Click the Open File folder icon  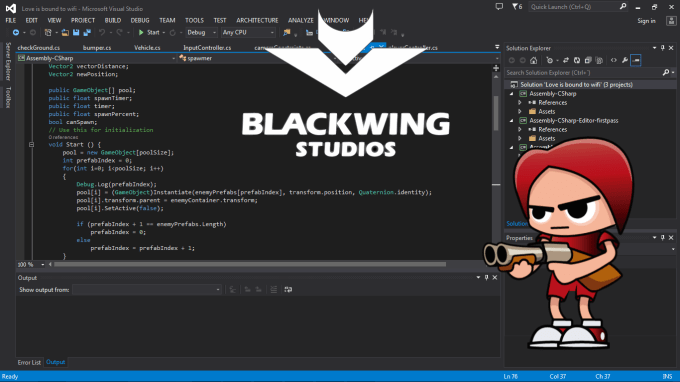click(x=65, y=33)
